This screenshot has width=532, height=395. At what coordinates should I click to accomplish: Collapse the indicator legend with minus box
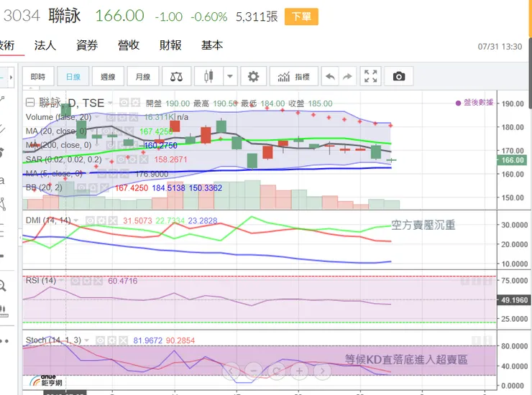[x=30, y=102]
